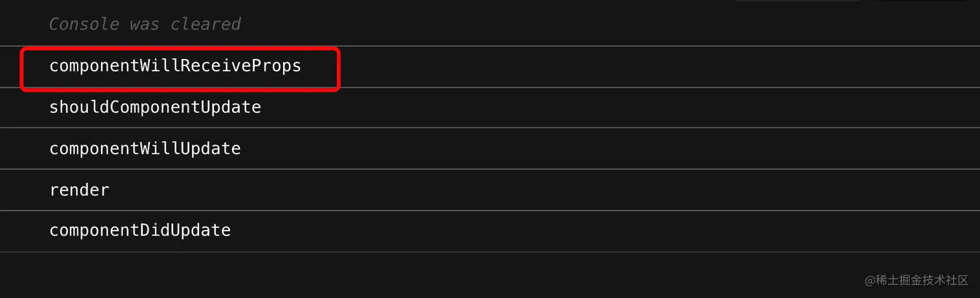This screenshot has height=298, width=980.
Task: Select the componentDidUpdate log line
Action: [139, 230]
